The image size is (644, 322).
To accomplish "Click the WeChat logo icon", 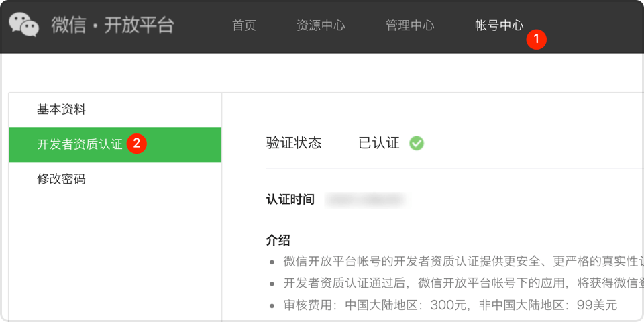I will pyautogui.click(x=23, y=25).
